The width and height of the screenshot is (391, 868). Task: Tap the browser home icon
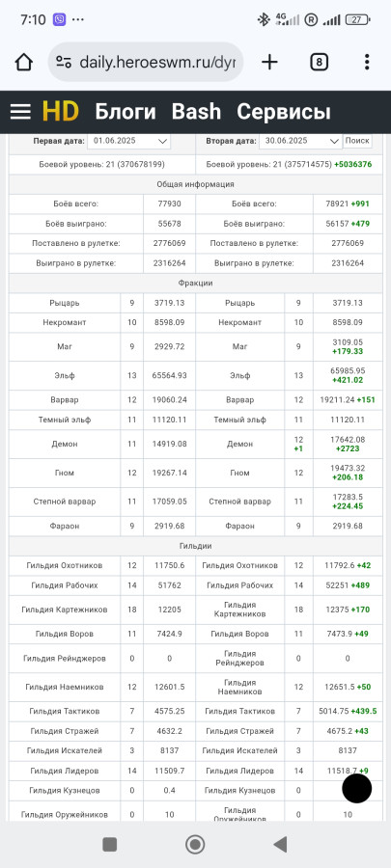point(24,62)
